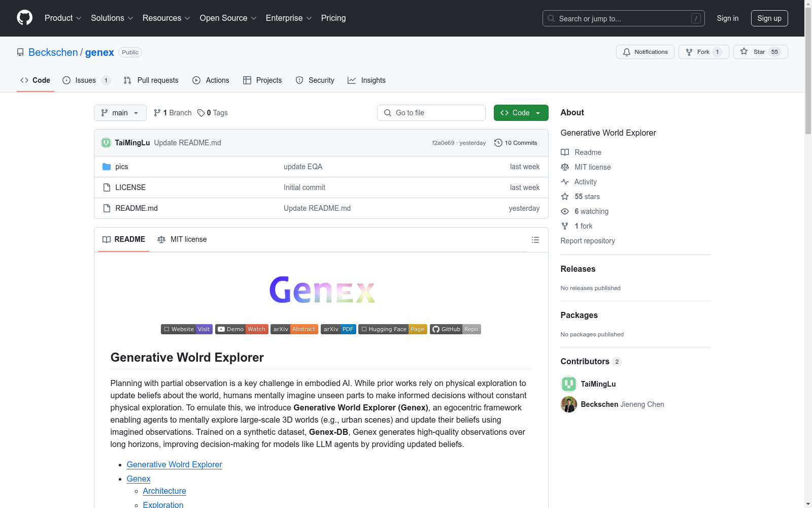
Task: Expand the Resources menu
Action: coord(166,18)
